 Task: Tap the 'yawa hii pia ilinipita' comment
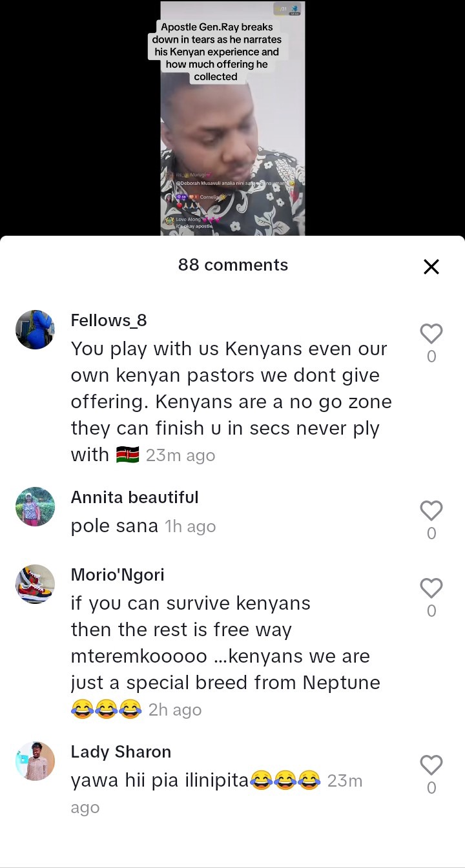160,781
